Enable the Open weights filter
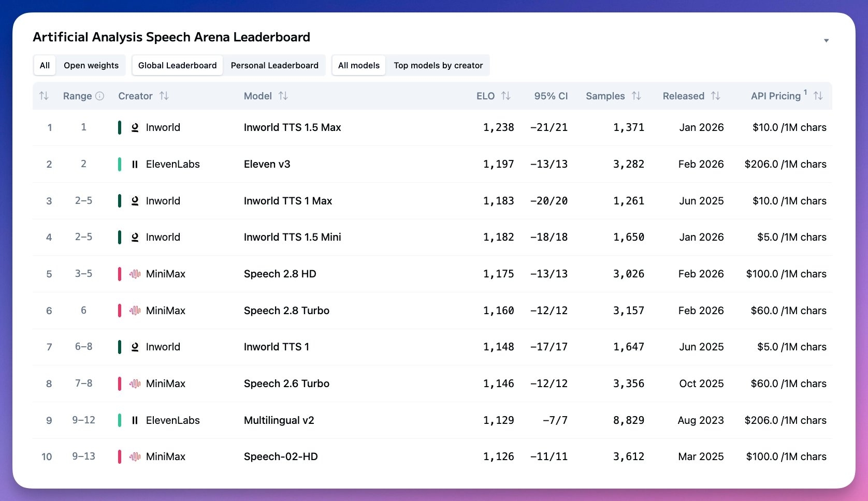 pos(91,65)
